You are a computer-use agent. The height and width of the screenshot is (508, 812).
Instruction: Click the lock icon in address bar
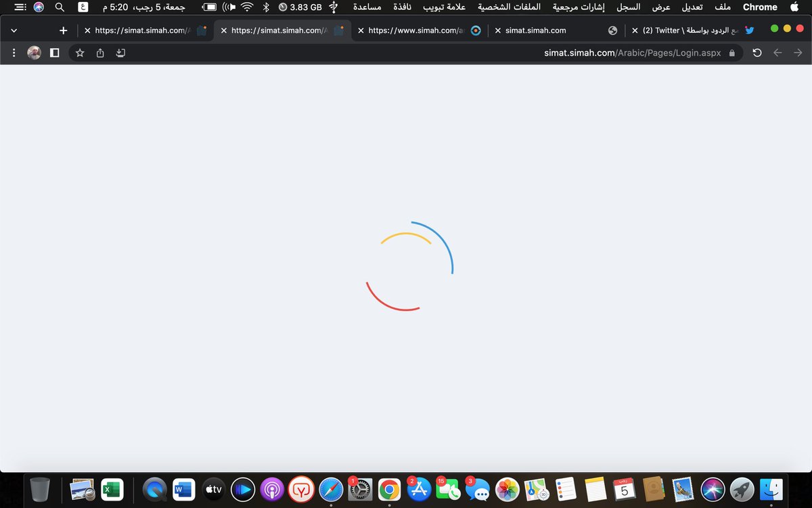731,53
